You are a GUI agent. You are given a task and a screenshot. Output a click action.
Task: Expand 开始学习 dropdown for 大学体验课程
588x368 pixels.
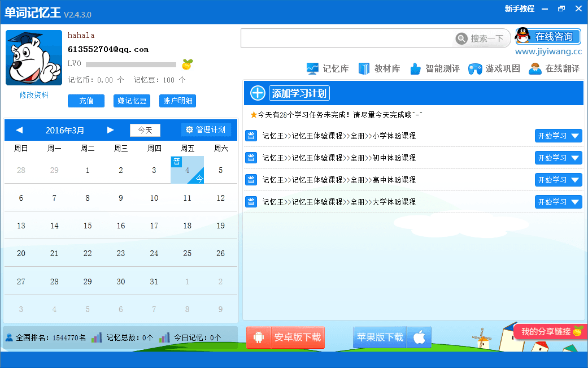(x=575, y=202)
